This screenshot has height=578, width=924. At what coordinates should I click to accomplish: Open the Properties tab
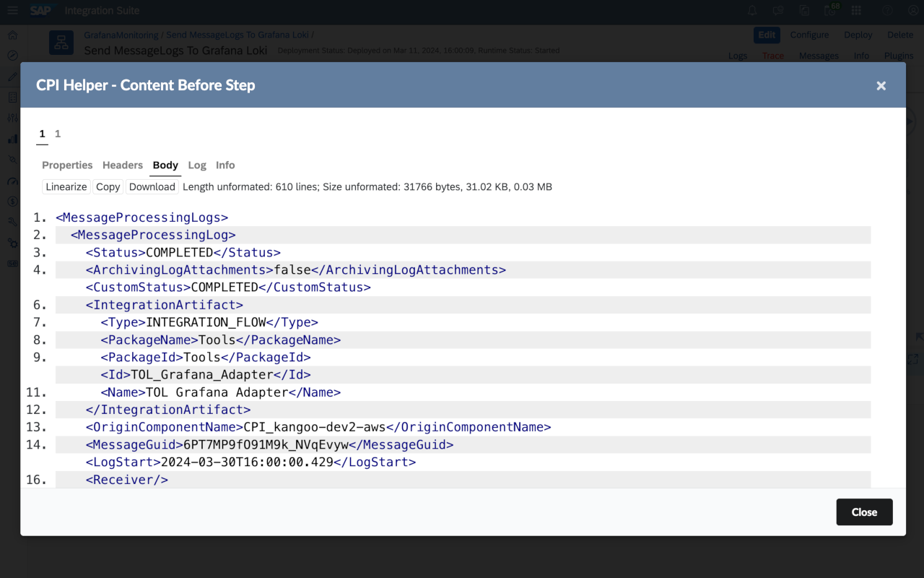67,165
